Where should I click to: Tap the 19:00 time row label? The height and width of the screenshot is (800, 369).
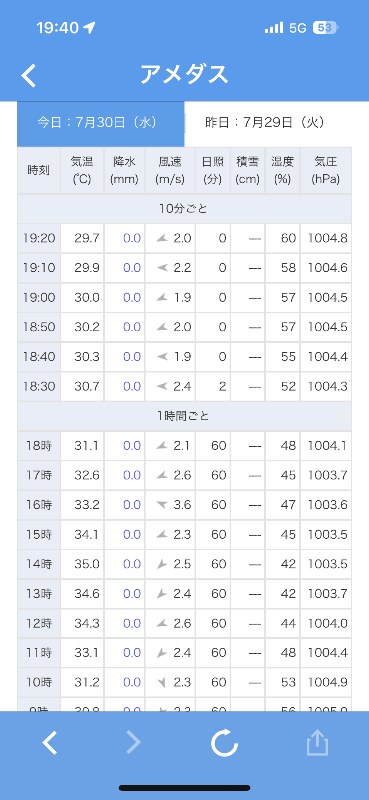pos(39,297)
